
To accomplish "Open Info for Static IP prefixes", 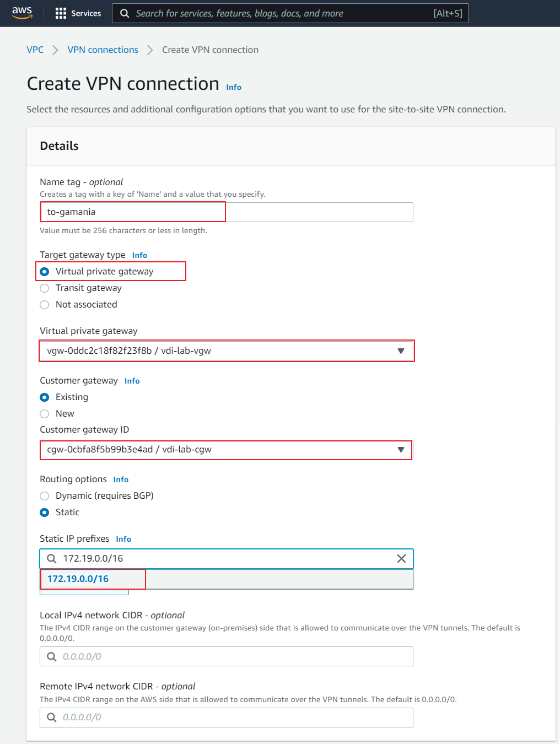I will pyautogui.click(x=123, y=539).
